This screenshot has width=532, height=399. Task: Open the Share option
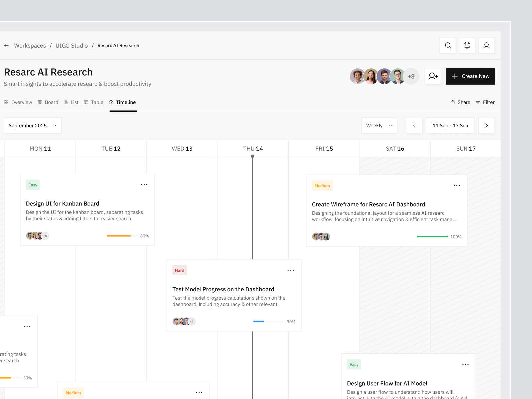[x=460, y=102]
